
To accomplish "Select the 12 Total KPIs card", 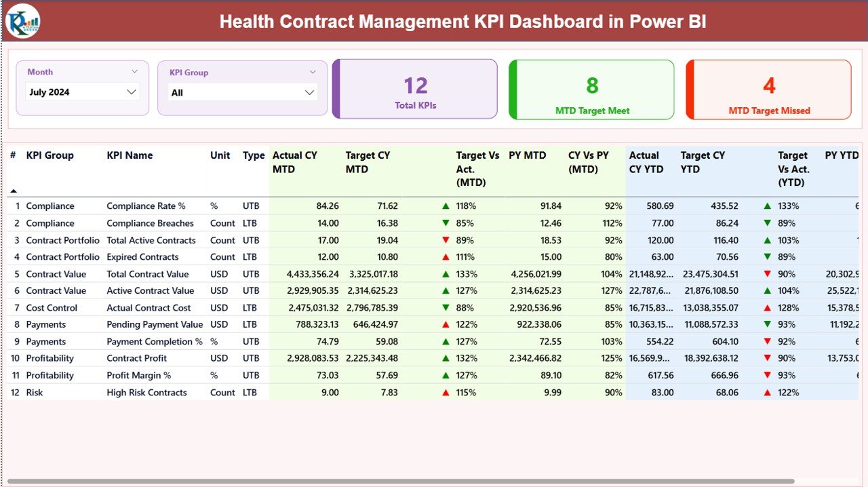I will tap(414, 89).
